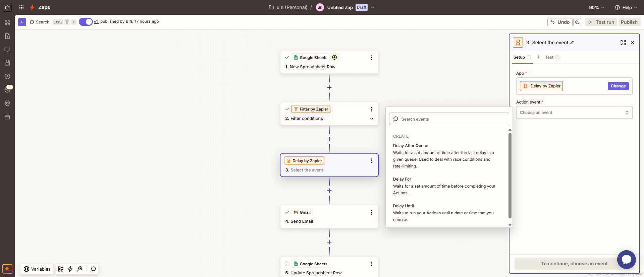Add a step after Send Email

click(x=329, y=242)
